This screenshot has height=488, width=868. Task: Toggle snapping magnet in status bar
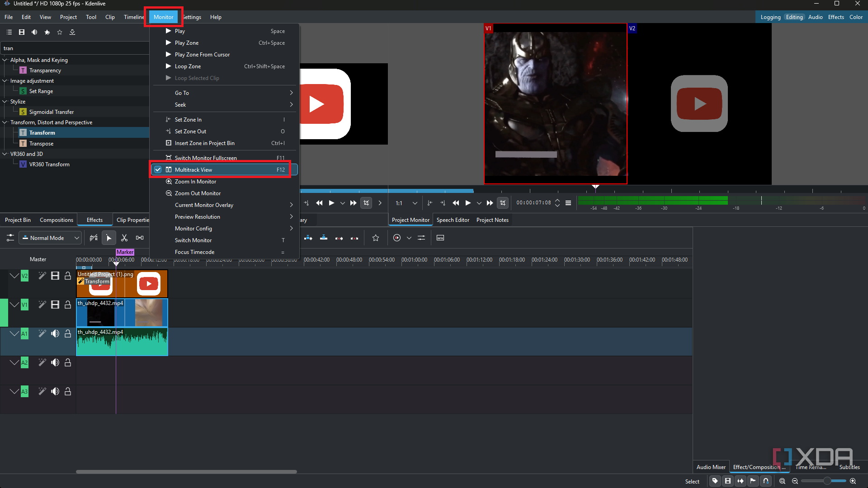pos(766,481)
